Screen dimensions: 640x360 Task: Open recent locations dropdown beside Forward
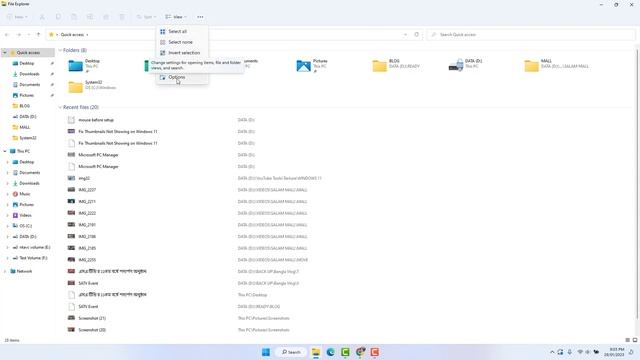[x=29, y=35]
